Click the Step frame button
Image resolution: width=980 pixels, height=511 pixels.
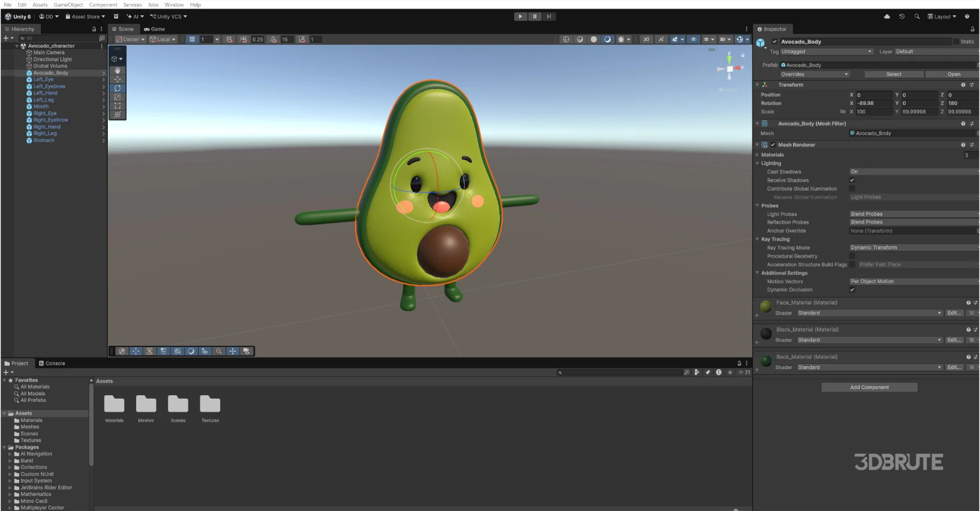tap(549, 16)
